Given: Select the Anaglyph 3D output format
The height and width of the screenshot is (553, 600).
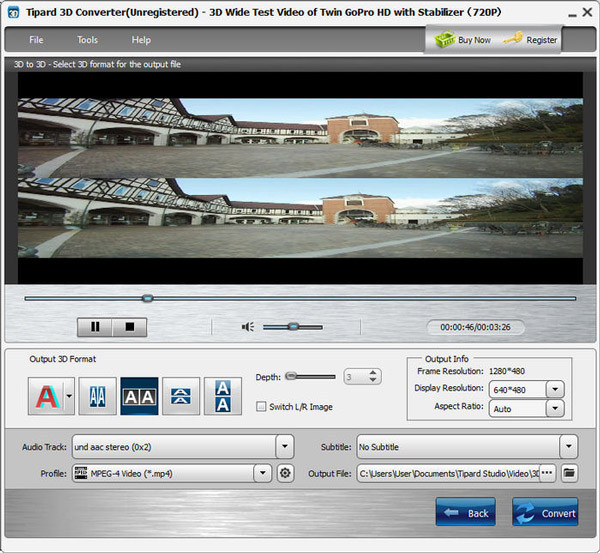Looking at the screenshot, I should pyautogui.click(x=47, y=396).
